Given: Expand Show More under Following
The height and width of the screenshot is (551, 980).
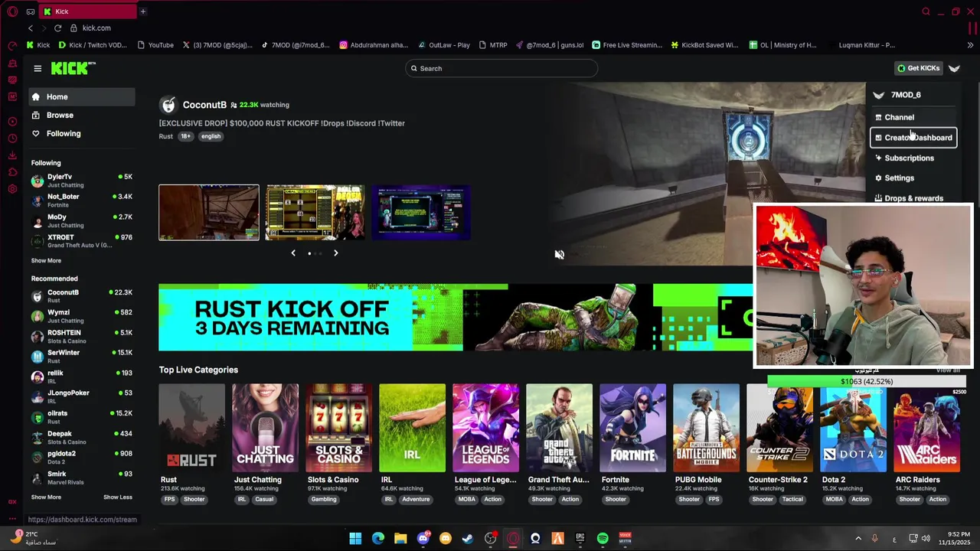Looking at the screenshot, I should pyautogui.click(x=46, y=261).
